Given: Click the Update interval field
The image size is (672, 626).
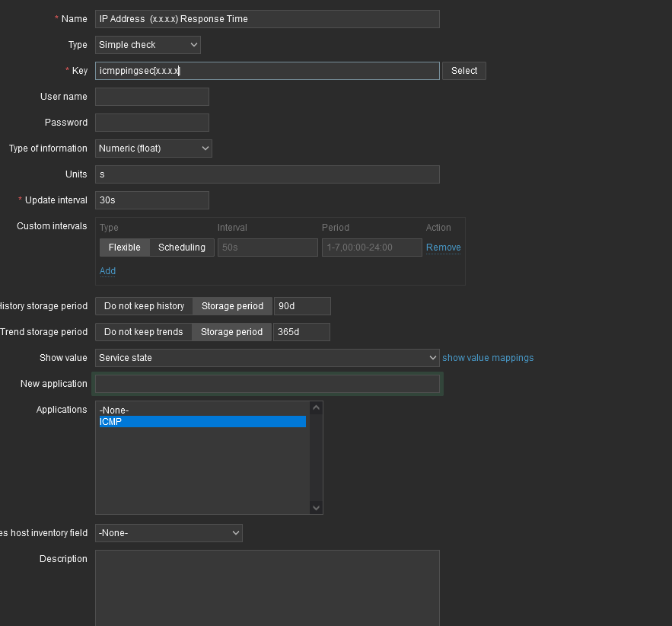Looking at the screenshot, I should tap(151, 200).
